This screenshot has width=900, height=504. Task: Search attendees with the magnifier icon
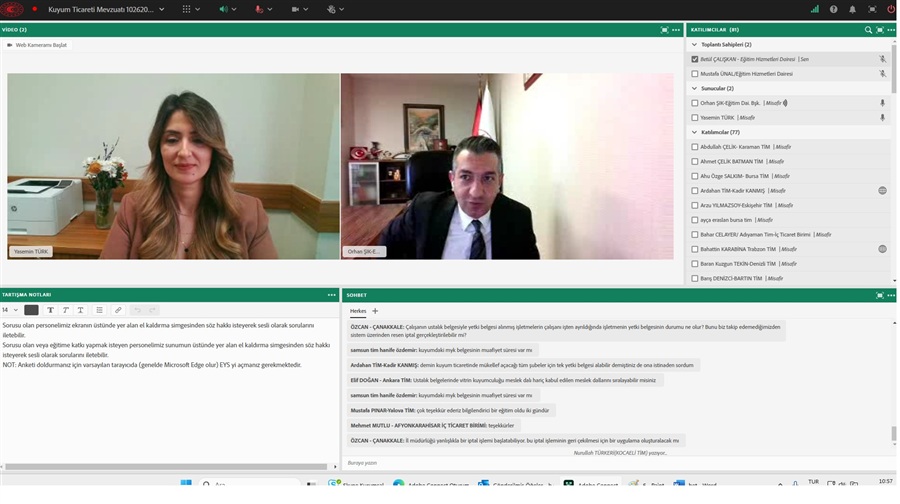868,30
